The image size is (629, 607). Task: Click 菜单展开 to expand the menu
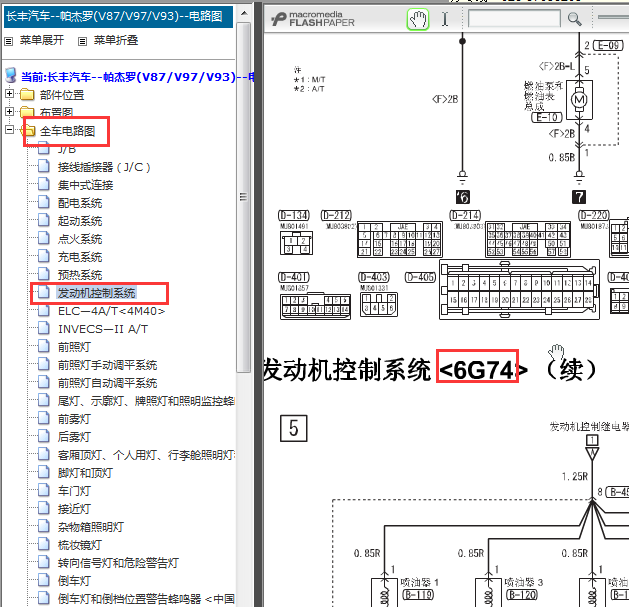[42, 40]
